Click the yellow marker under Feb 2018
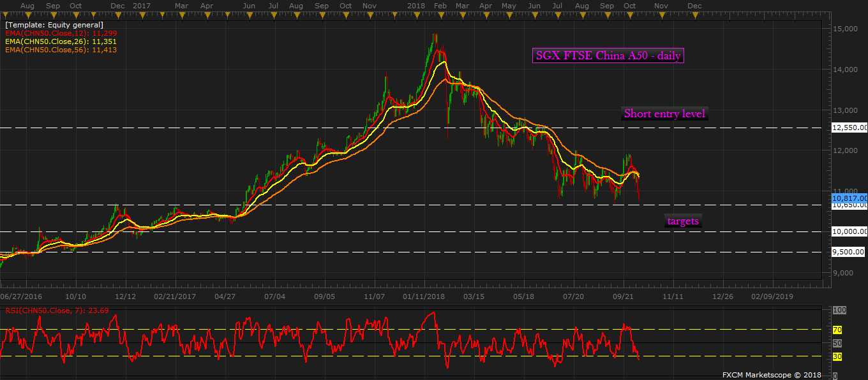The width and height of the screenshot is (868, 380). tap(440, 15)
